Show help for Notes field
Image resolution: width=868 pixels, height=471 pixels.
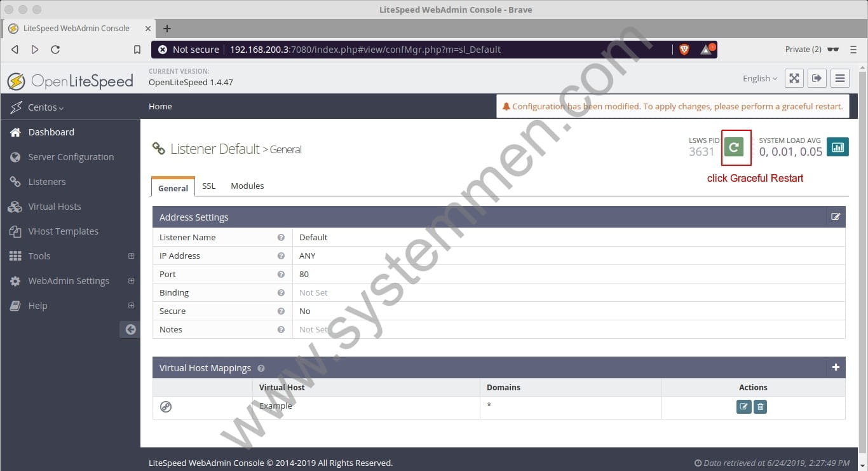coord(281,329)
